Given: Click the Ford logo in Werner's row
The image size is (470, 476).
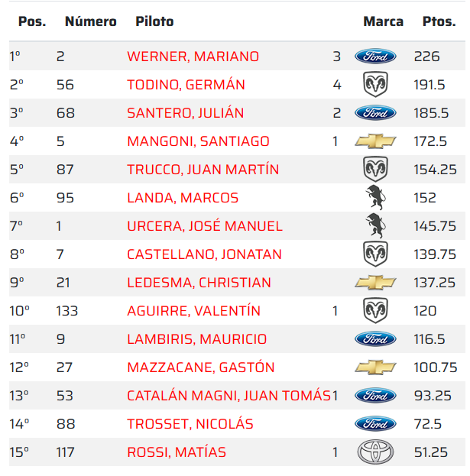Looking at the screenshot, I should 375,57.
